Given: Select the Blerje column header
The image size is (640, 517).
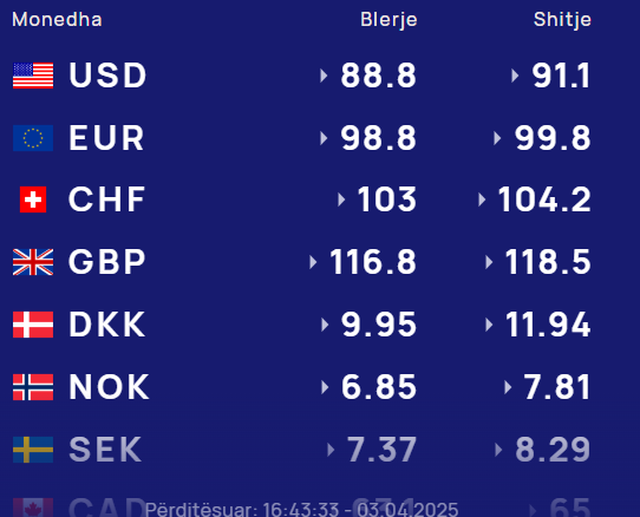Looking at the screenshot, I should 389,20.
